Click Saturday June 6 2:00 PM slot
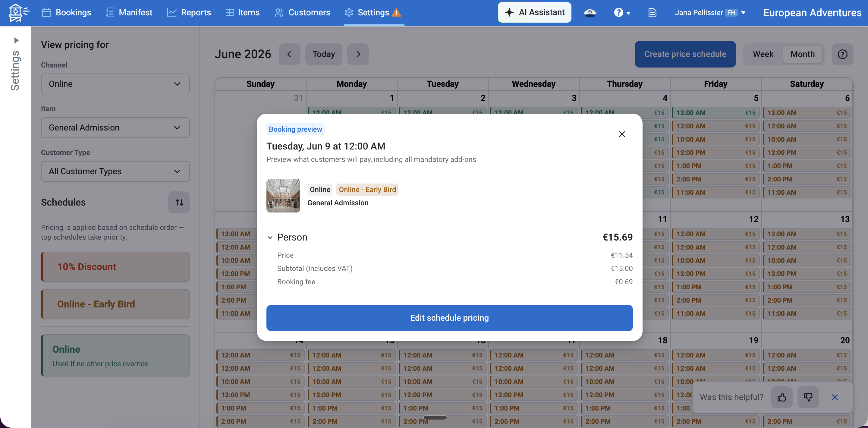868x428 pixels. [x=807, y=179]
